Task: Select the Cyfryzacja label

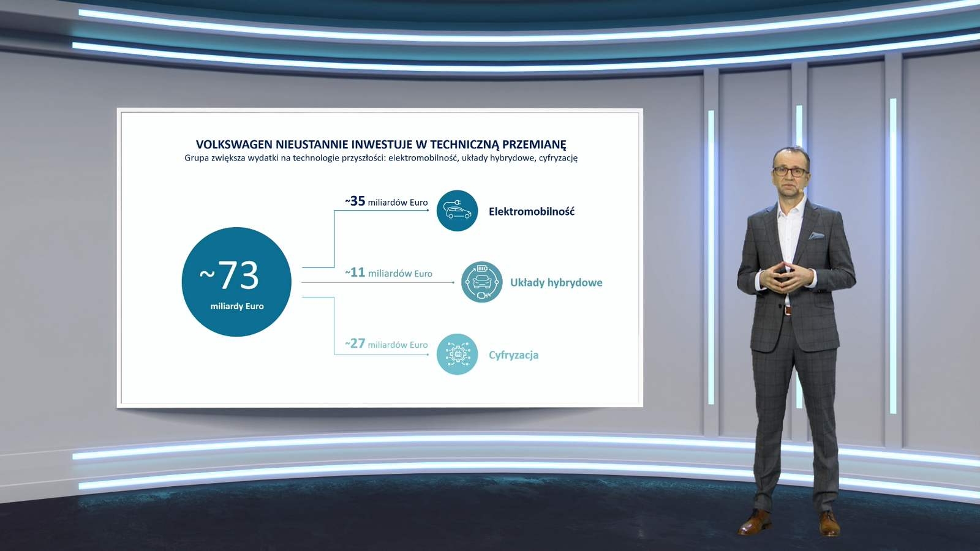Action: coord(513,355)
